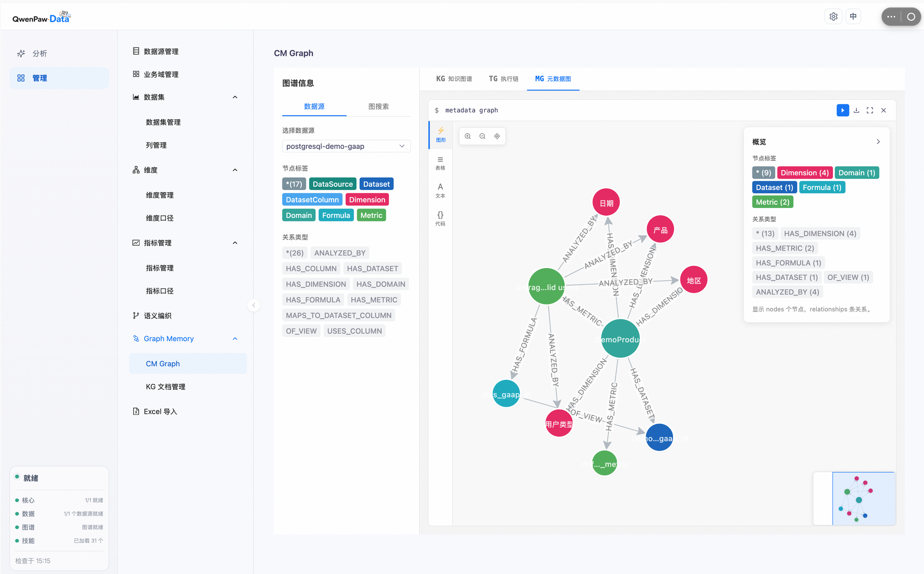The height and width of the screenshot is (574, 924).
Task: Click the run query play button
Action: coord(843,110)
